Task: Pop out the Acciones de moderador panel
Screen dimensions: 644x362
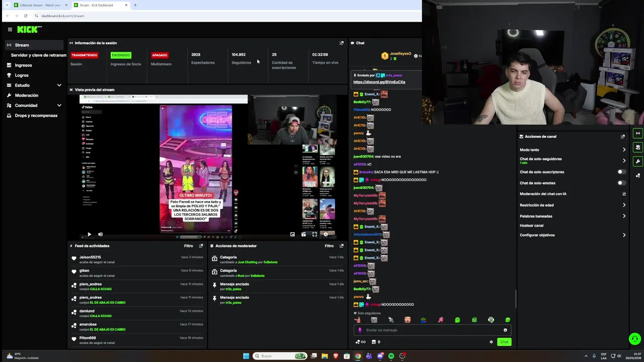Action: click(x=342, y=246)
